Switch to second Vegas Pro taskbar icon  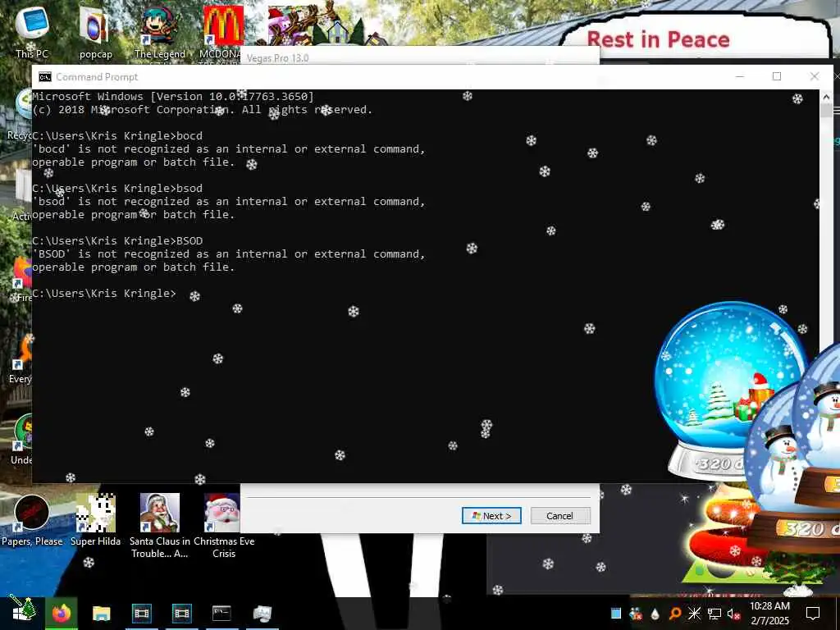coord(182,613)
